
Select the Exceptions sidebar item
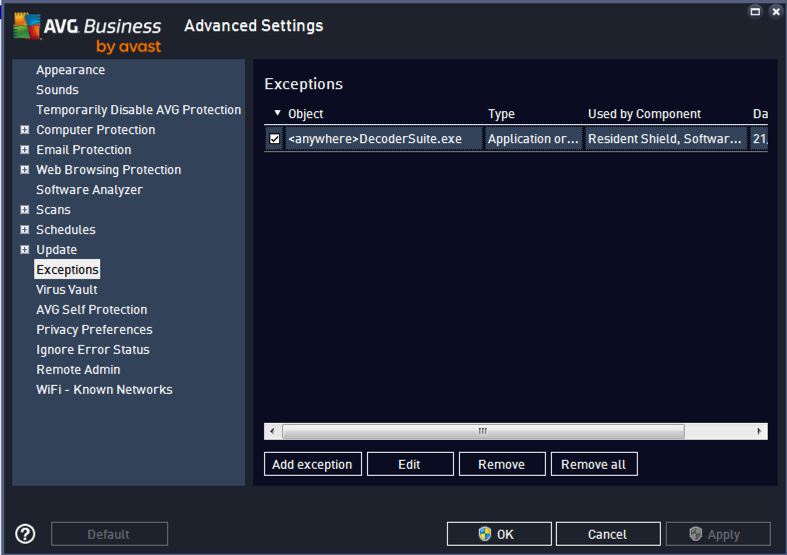click(x=67, y=269)
